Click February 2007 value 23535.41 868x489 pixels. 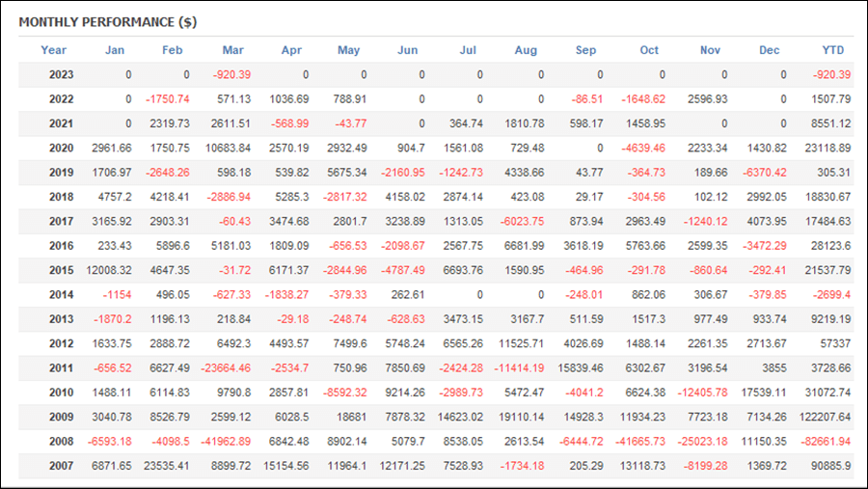(x=167, y=466)
